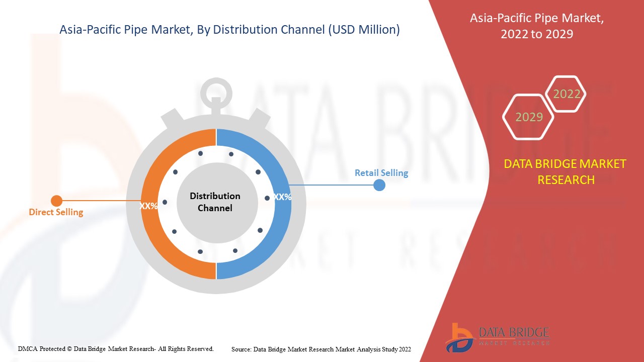Viewport: 644px width, 362px height.
Task: Expand the Retail Selling XX% label
Action: [x=283, y=197]
